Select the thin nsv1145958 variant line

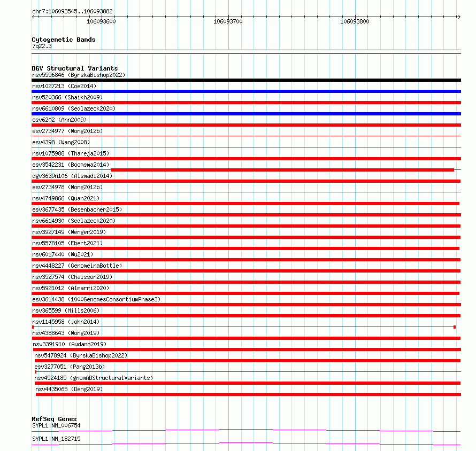point(244,327)
